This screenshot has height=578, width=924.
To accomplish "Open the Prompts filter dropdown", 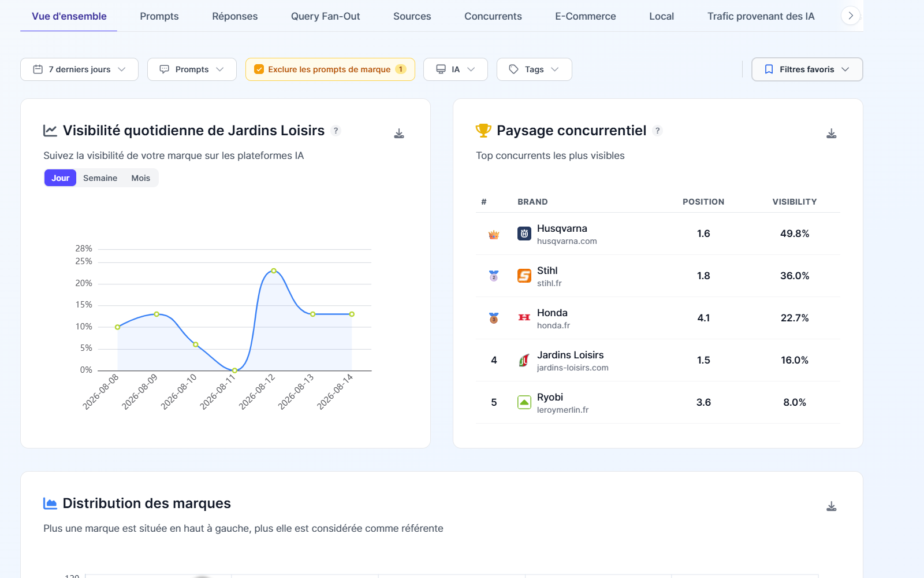I will 192,69.
